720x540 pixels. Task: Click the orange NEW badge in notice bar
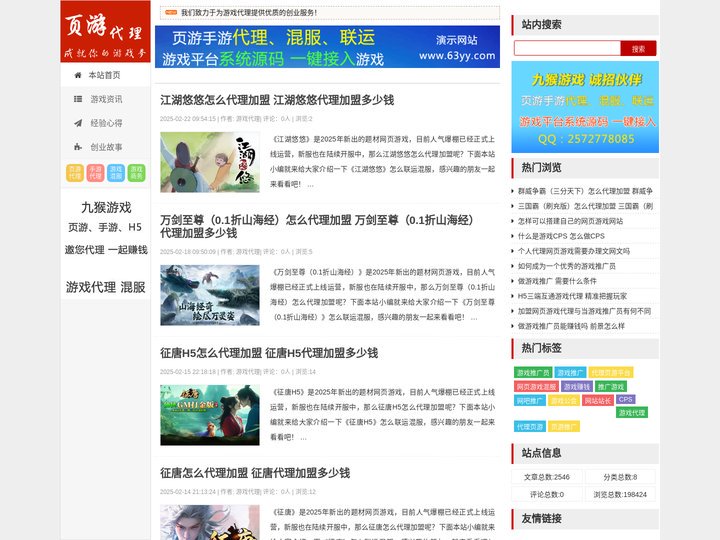(171, 12)
